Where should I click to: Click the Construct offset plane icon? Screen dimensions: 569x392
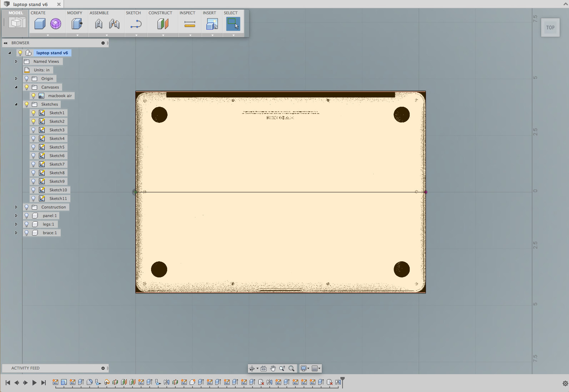tap(163, 24)
